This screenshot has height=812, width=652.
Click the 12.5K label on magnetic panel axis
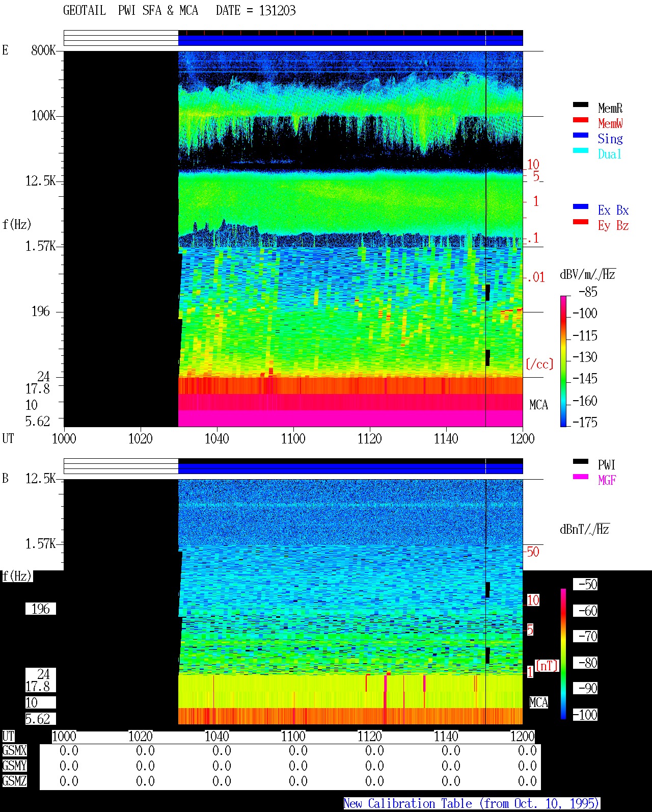pyautogui.click(x=41, y=479)
